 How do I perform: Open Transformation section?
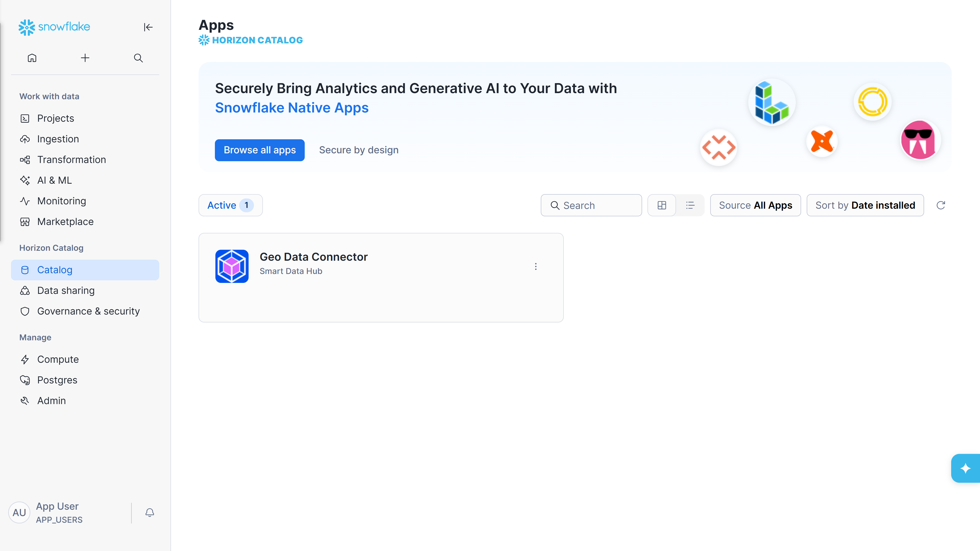(x=85, y=160)
